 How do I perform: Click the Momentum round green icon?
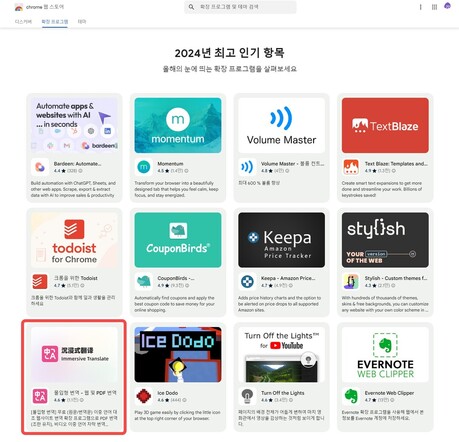click(x=144, y=167)
